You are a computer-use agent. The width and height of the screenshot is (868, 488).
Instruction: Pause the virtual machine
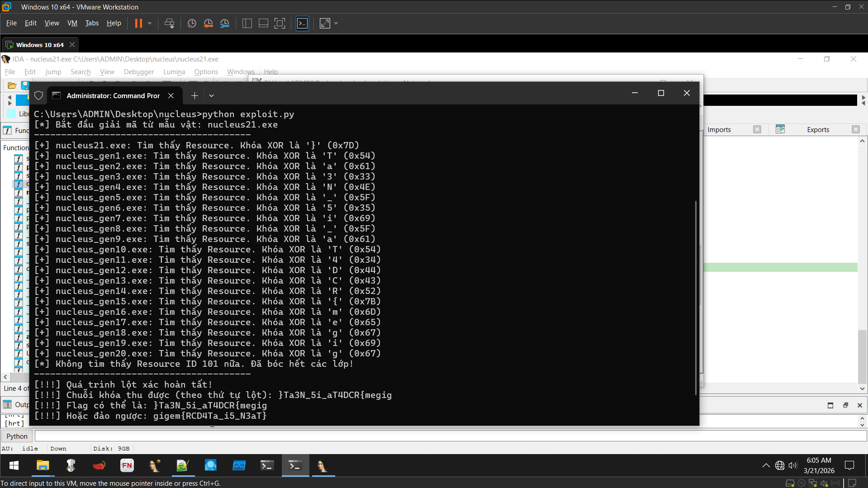pyautogui.click(x=138, y=24)
